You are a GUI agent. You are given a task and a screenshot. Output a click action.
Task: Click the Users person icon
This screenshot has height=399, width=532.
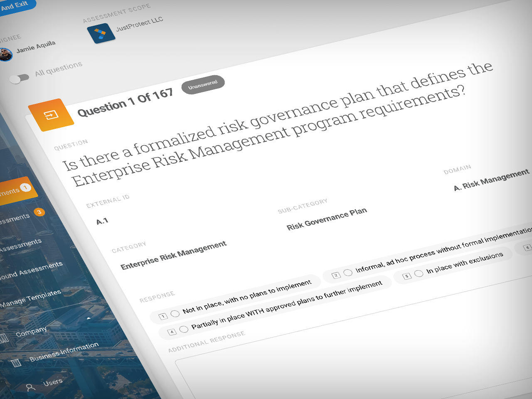(x=30, y=387)
